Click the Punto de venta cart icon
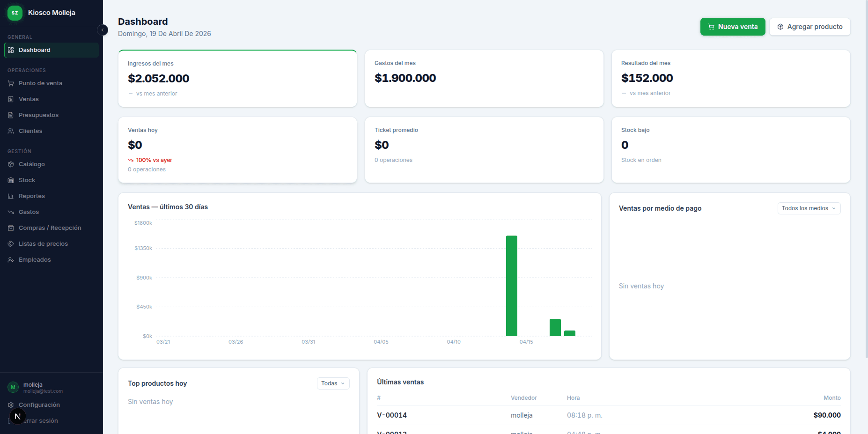 click(11, 83)
